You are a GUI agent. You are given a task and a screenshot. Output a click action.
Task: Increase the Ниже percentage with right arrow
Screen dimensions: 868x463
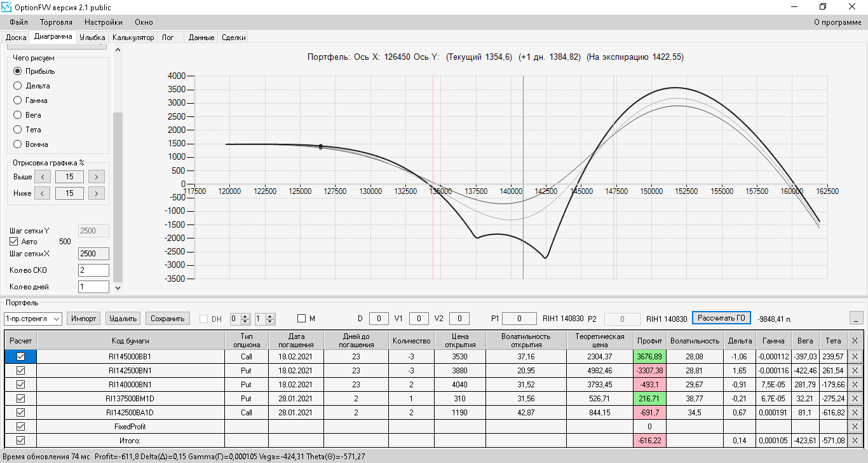[x=97, y=193]
